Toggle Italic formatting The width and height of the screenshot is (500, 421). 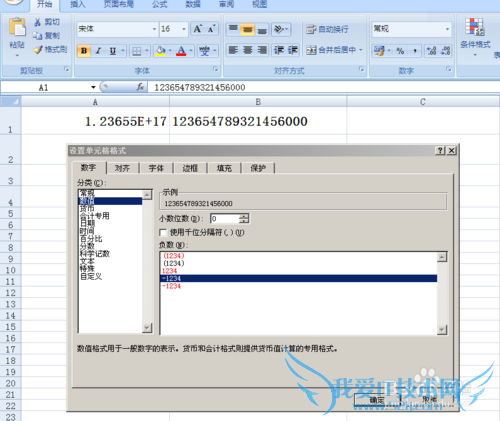tap(98, 51)
